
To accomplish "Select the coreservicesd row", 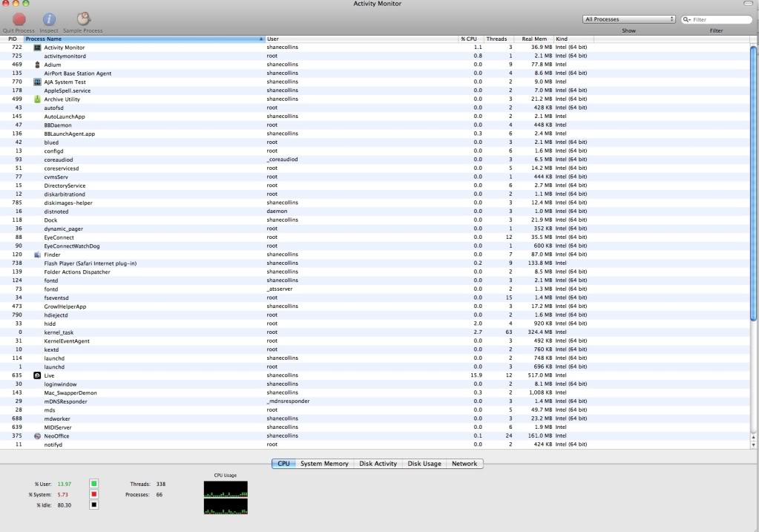I will coord(375,168).
